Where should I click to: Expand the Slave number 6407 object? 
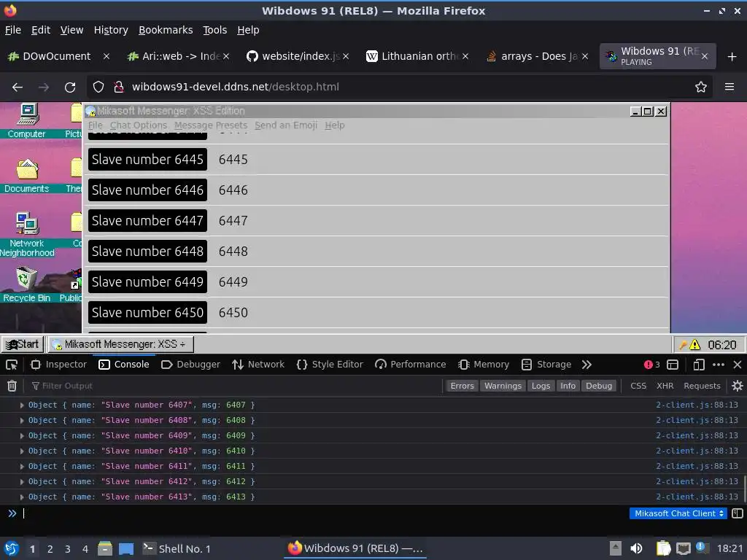21,405
